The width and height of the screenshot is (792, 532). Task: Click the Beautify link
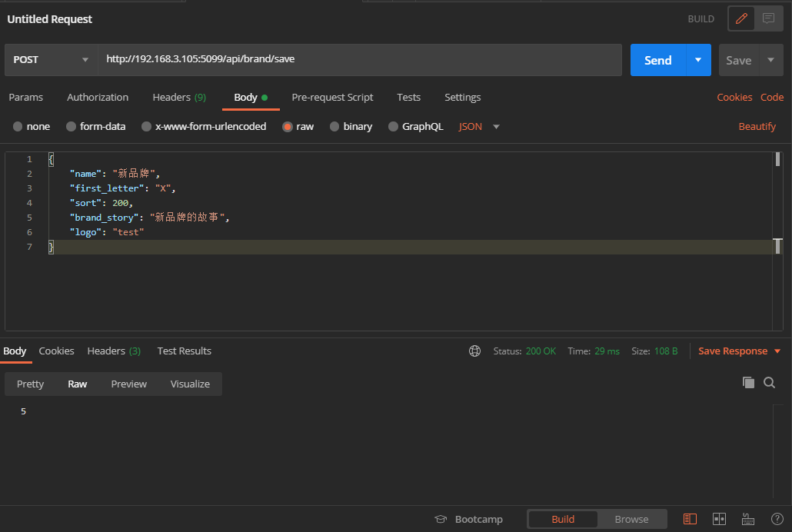757,127
